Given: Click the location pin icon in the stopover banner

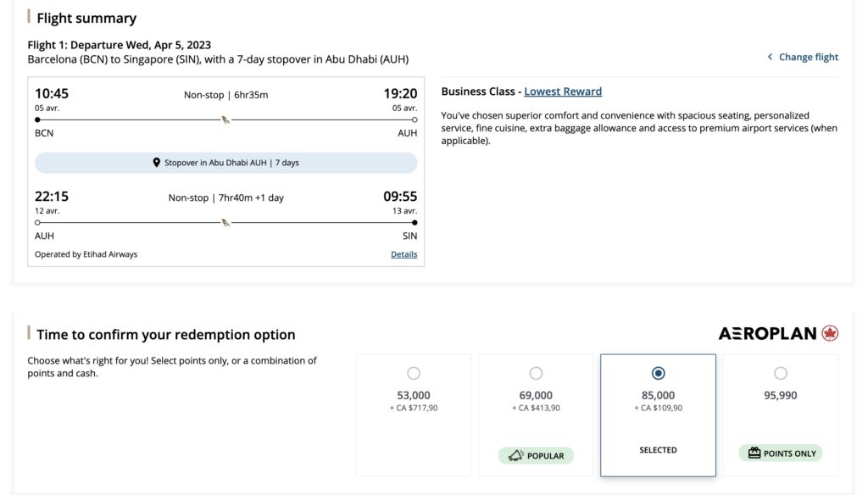Looking at the screenshot, I should (x=156, y=163).
